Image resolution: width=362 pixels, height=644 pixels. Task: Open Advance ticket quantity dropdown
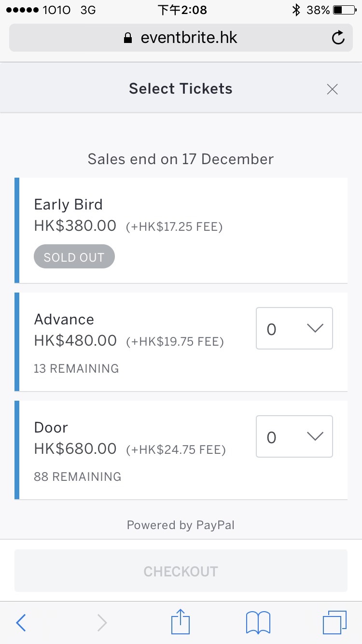pos(294,328)
